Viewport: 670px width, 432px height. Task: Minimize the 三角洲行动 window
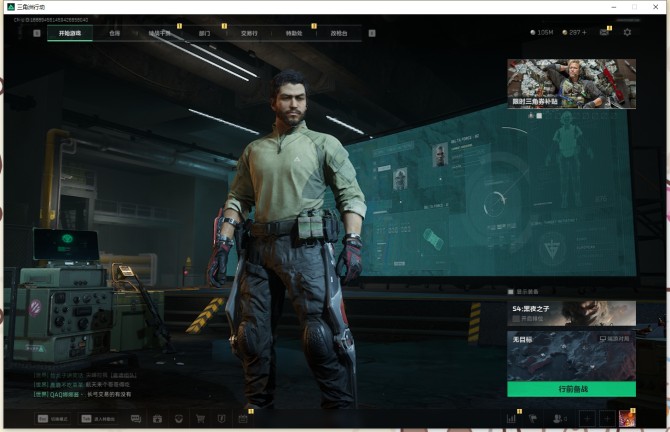[614, 7]
